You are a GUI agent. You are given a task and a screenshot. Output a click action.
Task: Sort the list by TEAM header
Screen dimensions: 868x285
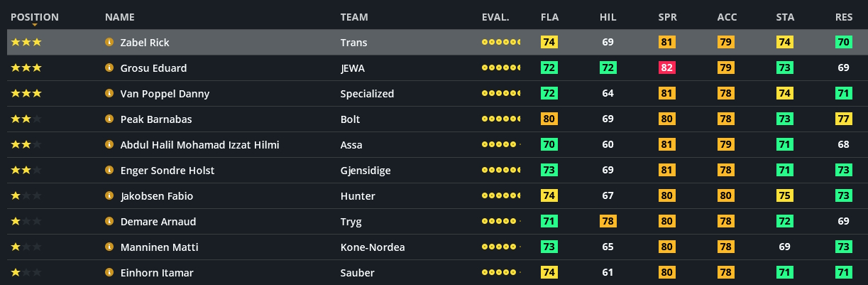click(354, 17)
